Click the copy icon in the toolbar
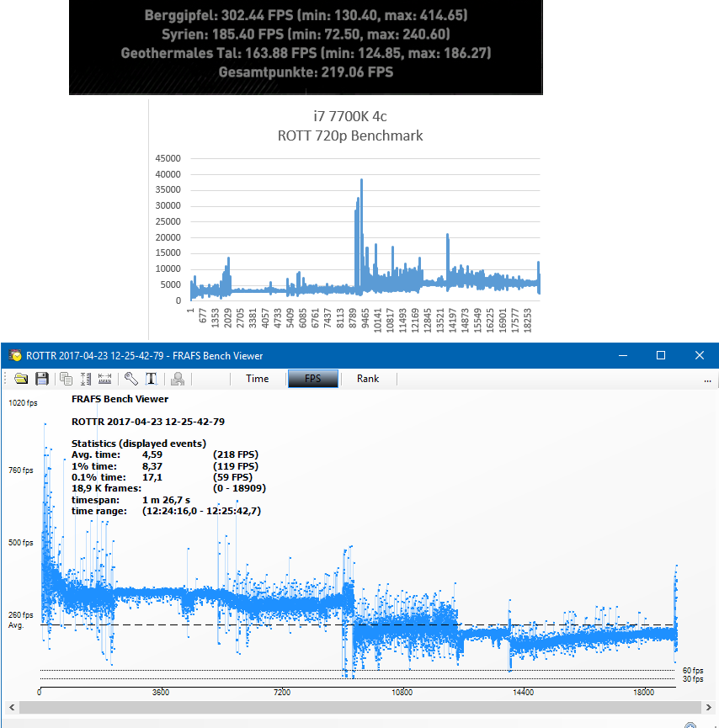 pos(66,379)
